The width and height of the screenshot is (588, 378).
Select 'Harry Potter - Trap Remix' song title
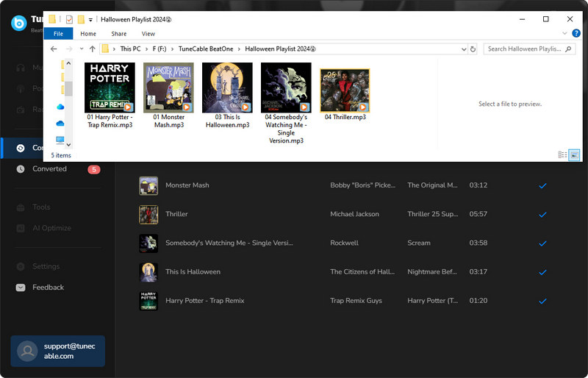tap(205, 301)
